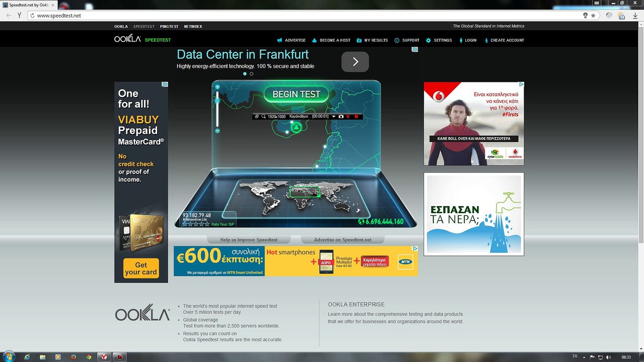Stop the screen recording with red square
This screenshot has height=362, width=644.
(x=356, y=117)
